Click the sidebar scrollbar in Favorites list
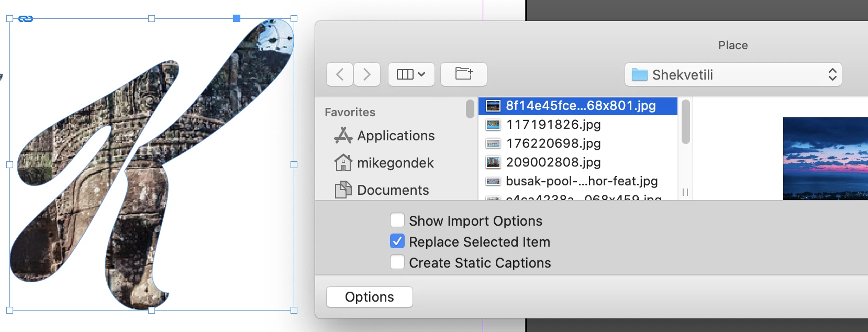Screen dimensions: 868x332 (x=470, y=109)
